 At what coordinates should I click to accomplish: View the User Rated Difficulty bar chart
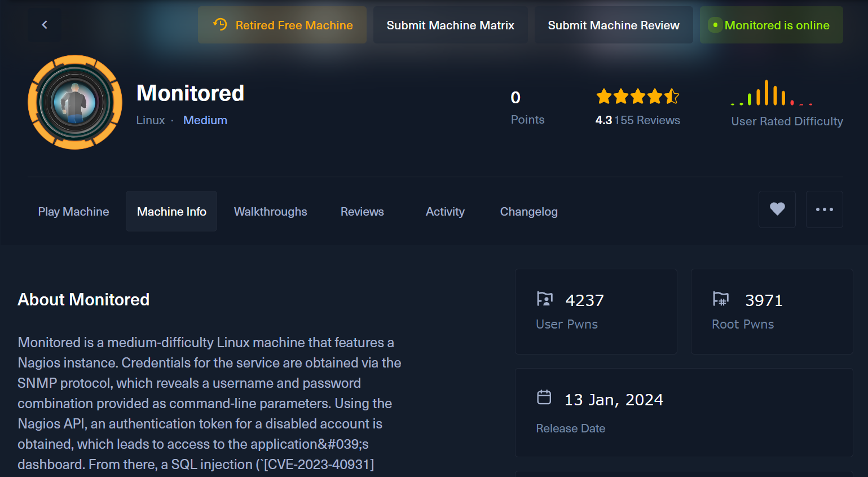[772, 93]
